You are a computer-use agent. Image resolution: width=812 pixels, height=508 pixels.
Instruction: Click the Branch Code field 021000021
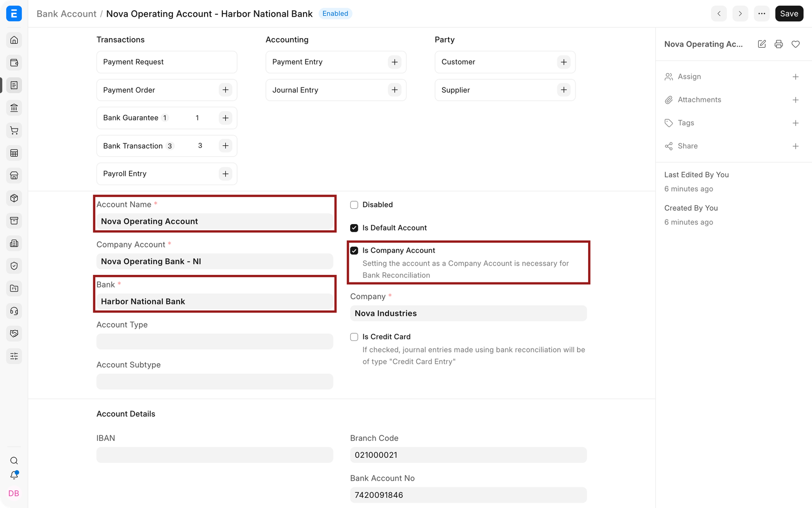468,455
